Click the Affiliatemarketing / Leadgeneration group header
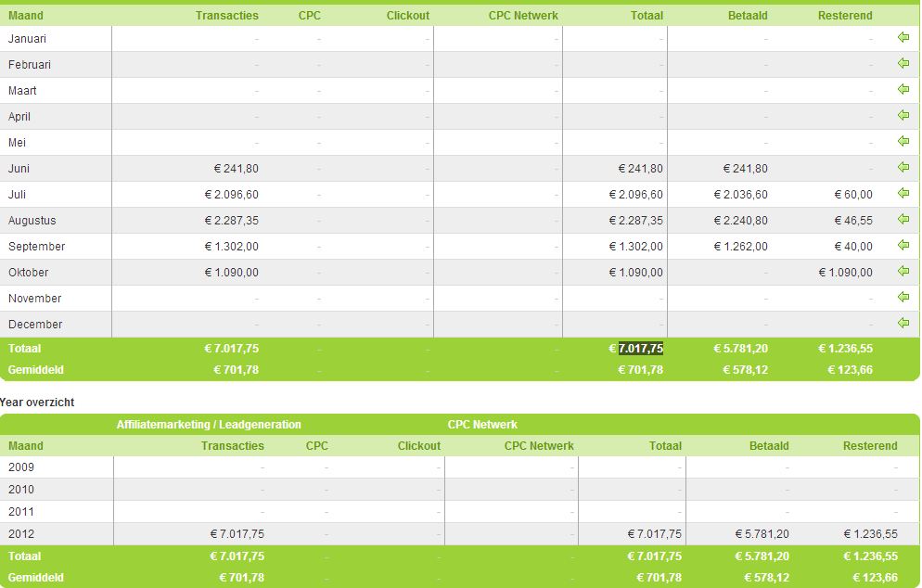Viewport: 922px width, 588px height. 209,425
